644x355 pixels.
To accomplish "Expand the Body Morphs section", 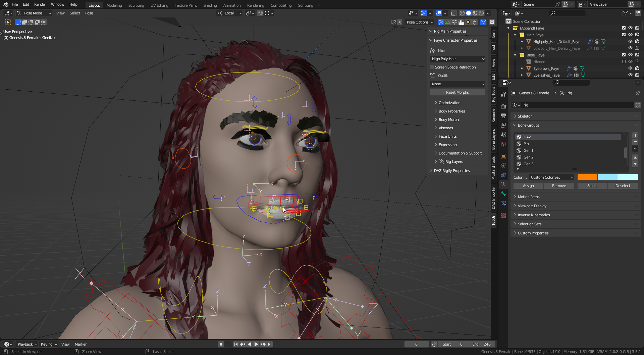I will pos(449,120).
